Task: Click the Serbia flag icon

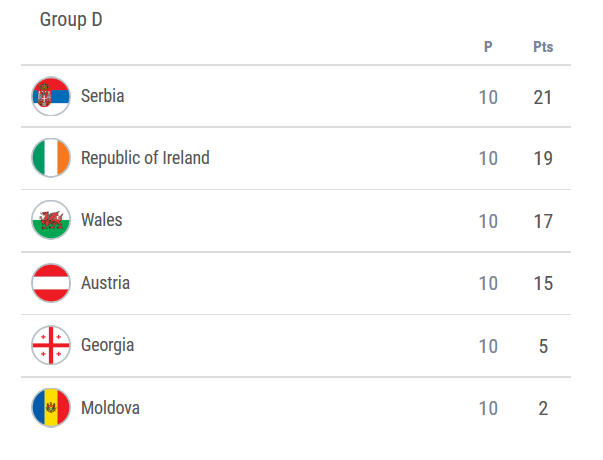Action: [51, 97]
